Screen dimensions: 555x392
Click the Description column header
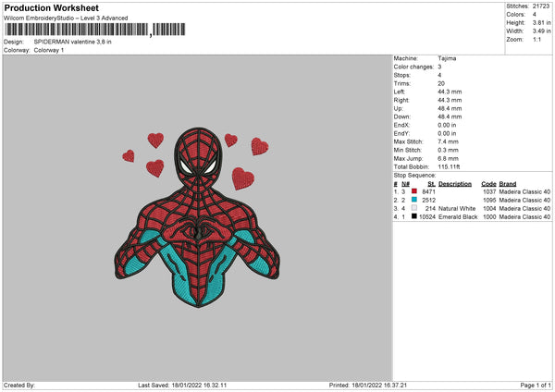(x=455, y=183)
